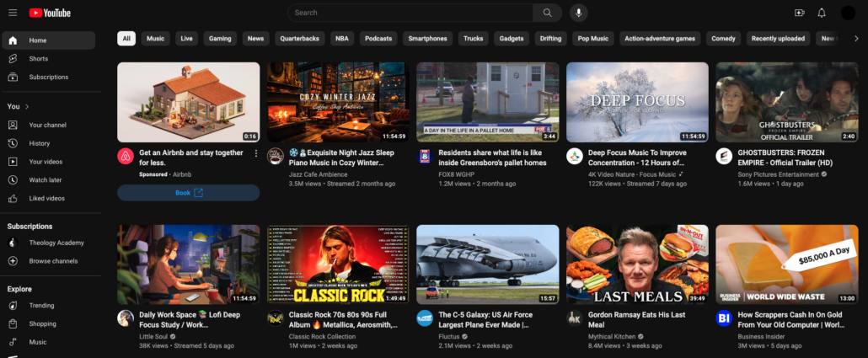Filter by Recently uploaded chip
Screen dimensions: 868x358
click(x=779, y=39)
